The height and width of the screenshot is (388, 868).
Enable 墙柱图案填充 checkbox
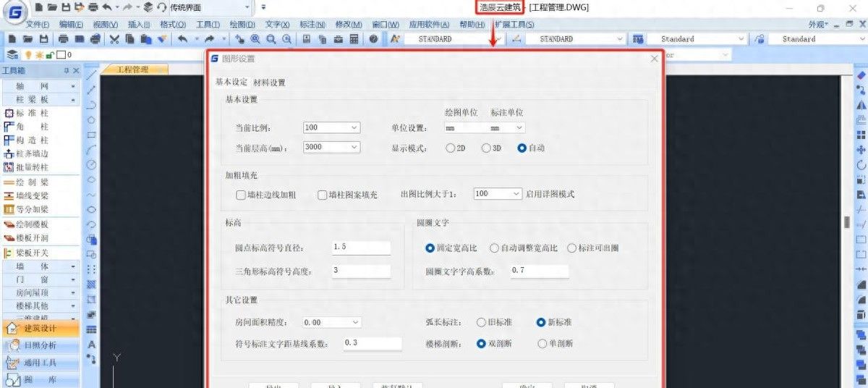pyautogui.click(x=323, y=195)
